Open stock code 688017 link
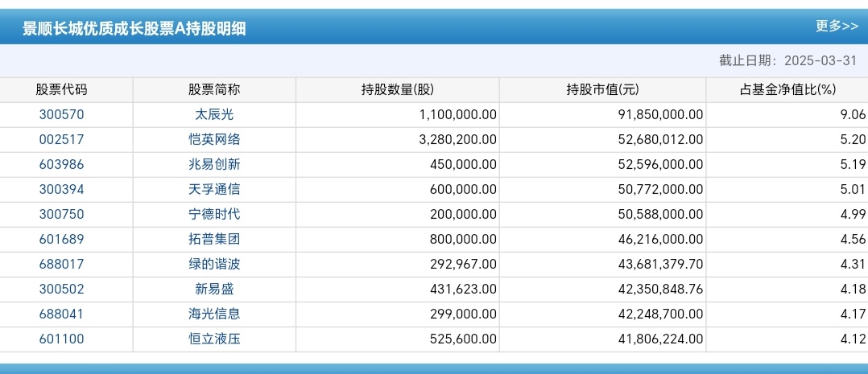 [x=61, y=265]
